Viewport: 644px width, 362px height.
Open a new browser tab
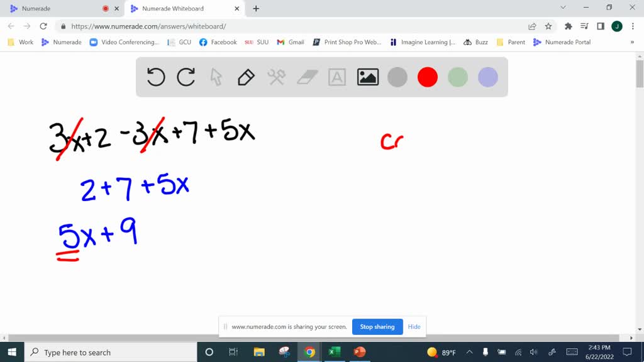(x=255, y=8)
